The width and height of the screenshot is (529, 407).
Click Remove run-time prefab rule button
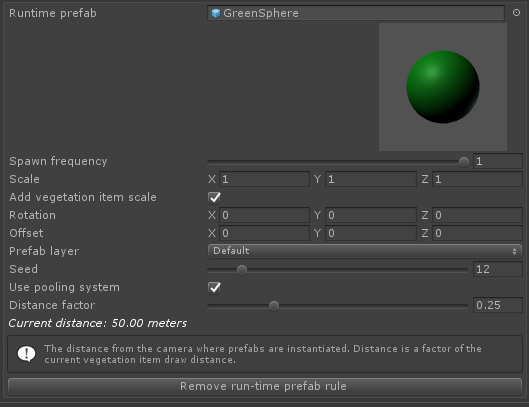pos(265,386)
